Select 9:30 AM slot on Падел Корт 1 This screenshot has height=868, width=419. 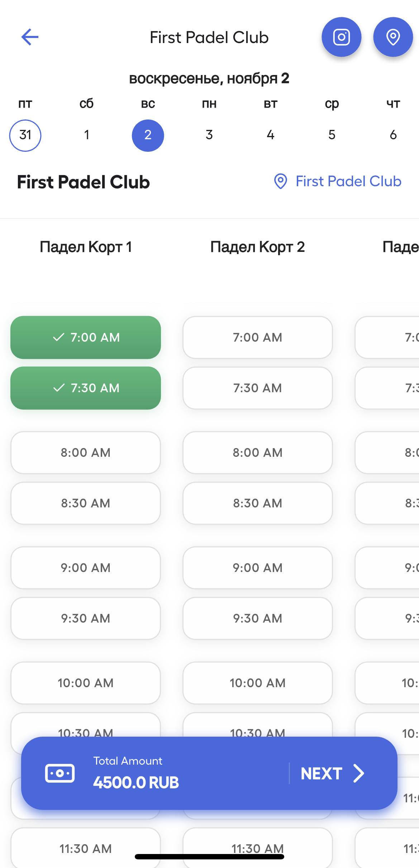point(86,618)
